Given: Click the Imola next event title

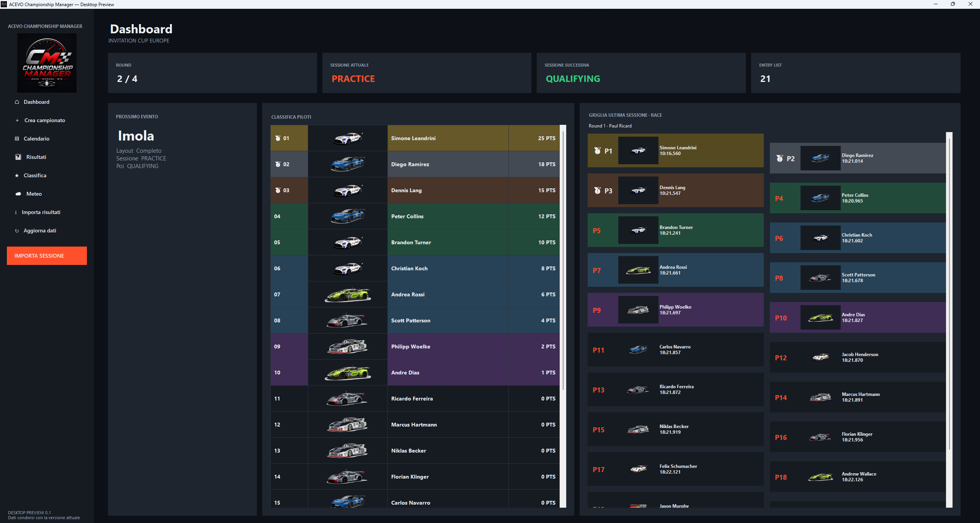Looking at the screenshot, I should pyautogui.click(x=136, y=136).
